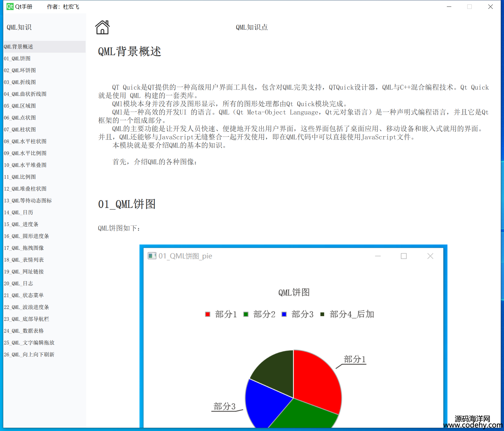Maximize the Qt手册 window
Viewport: 504px width, 431px height.
469,7
